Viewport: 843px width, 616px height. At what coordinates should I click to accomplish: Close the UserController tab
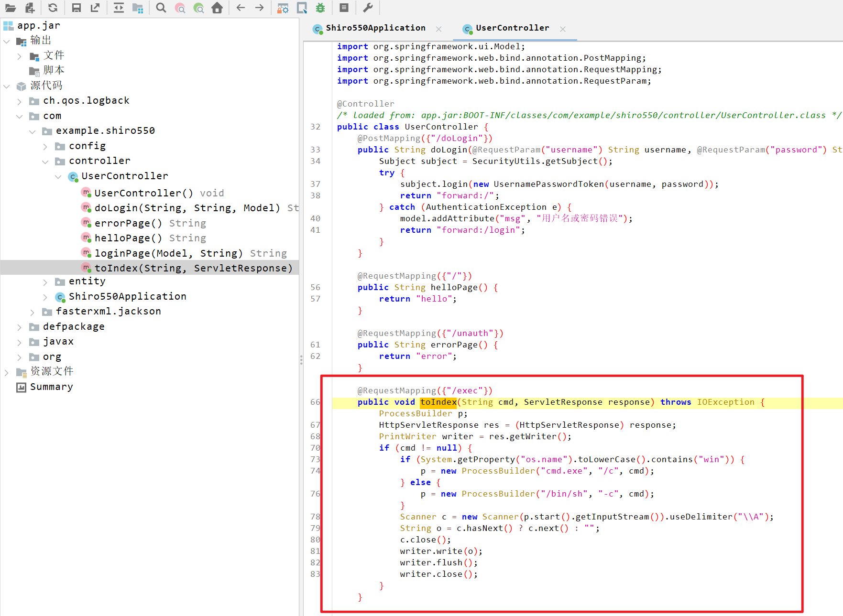pos(563,29)
